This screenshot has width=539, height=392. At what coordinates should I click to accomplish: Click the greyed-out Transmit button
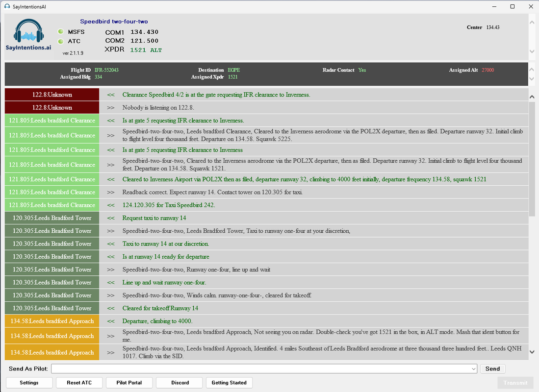(515, 383)
